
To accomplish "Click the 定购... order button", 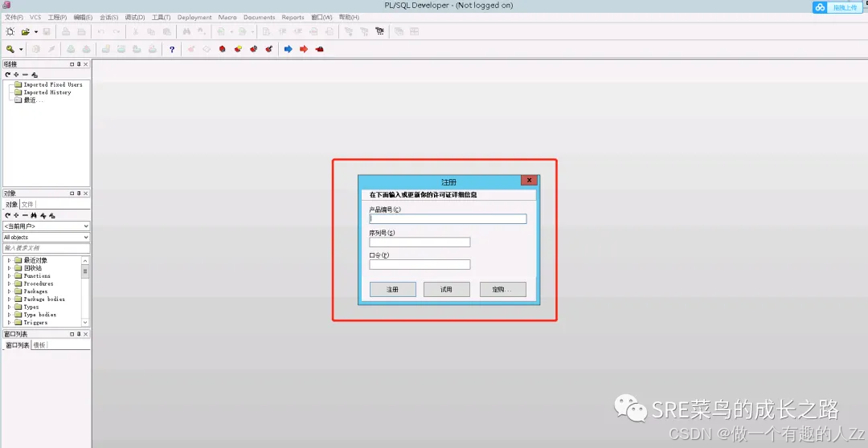I will (x=502, y=289).
